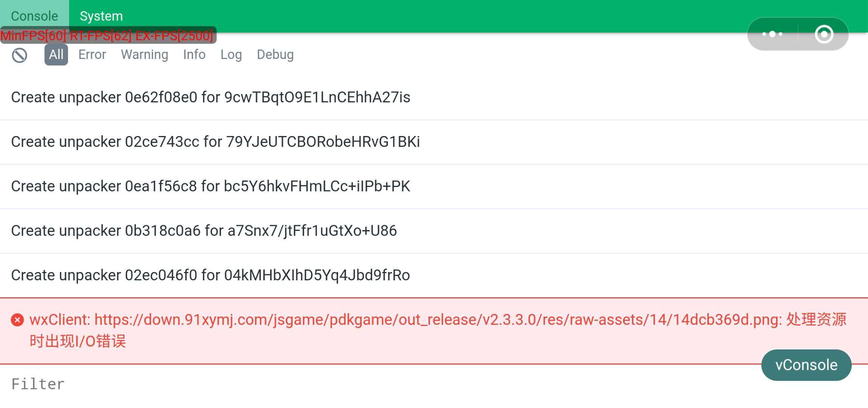Select the unpacker 0e62f08e0 log entry

pyautogui.click(x=210, y=97)
